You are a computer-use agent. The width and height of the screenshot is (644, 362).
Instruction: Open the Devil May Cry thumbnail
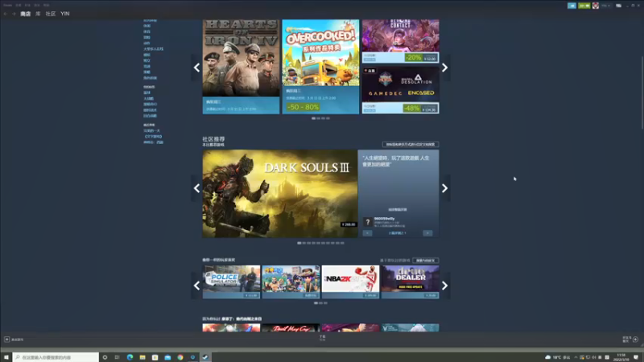tap(291, 328)
